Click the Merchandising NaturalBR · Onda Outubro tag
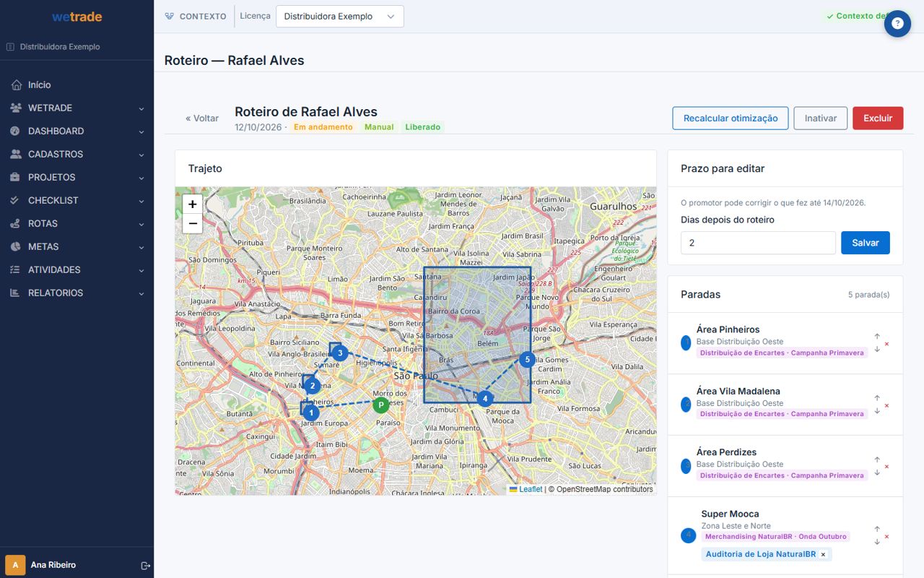 coord(776,537)
